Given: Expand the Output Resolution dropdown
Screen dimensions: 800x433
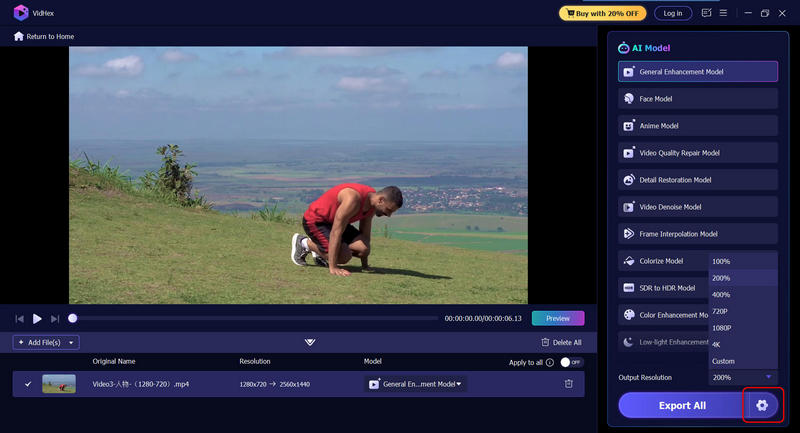Looking at the screenshot, I should (743, 377).
